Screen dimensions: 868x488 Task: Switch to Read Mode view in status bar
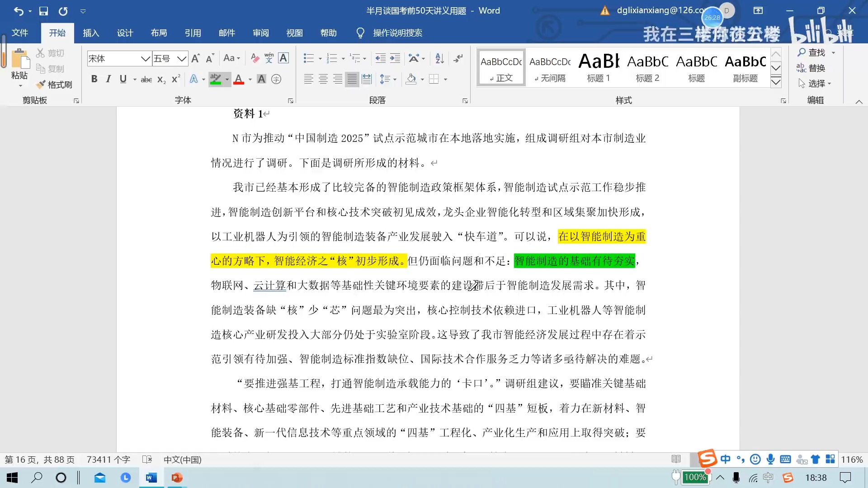(676, 460)
